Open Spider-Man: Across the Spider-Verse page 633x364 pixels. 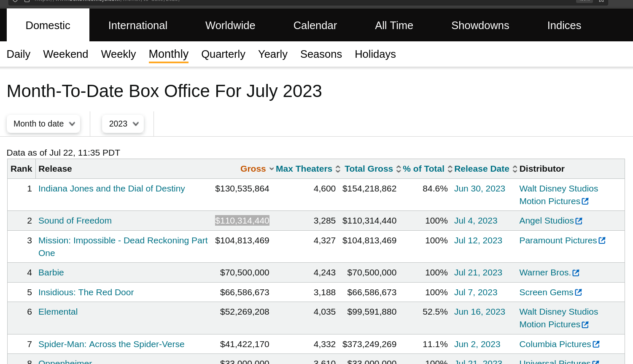[x=111, y=344]
